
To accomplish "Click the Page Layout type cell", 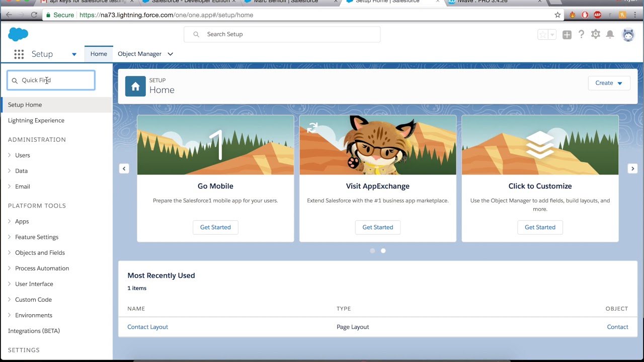I will click(353, 327).
